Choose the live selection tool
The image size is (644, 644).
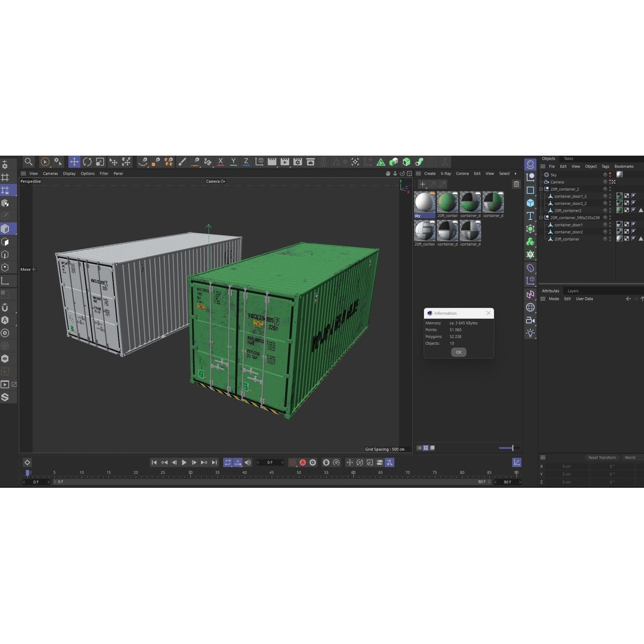[45, 162]
